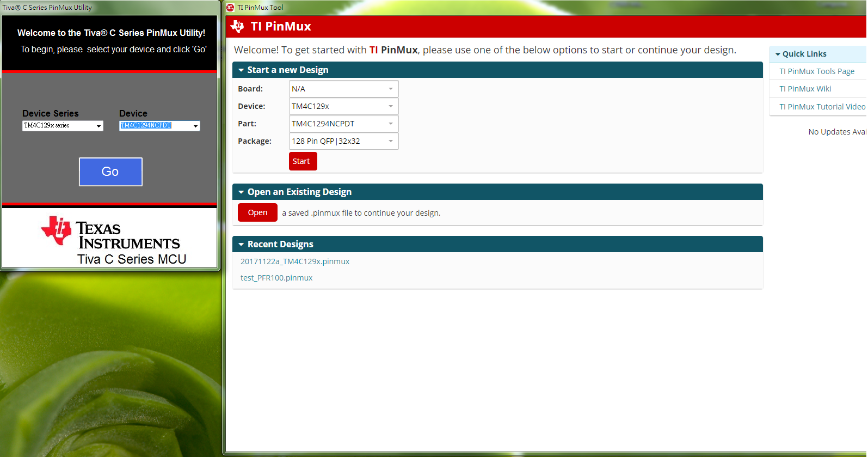Open the TI PinMux Tools Page link
This screenshot has width=868, height=457.
(x=817, y=71)
